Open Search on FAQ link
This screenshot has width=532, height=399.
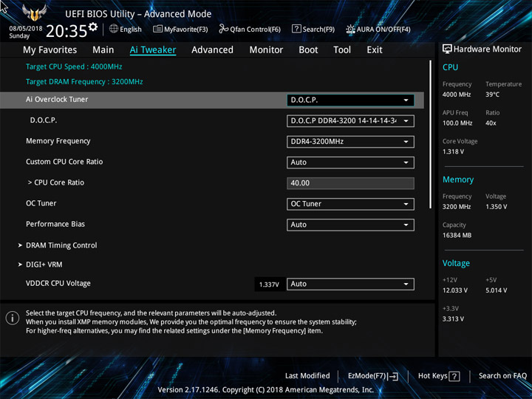point(502,376)
